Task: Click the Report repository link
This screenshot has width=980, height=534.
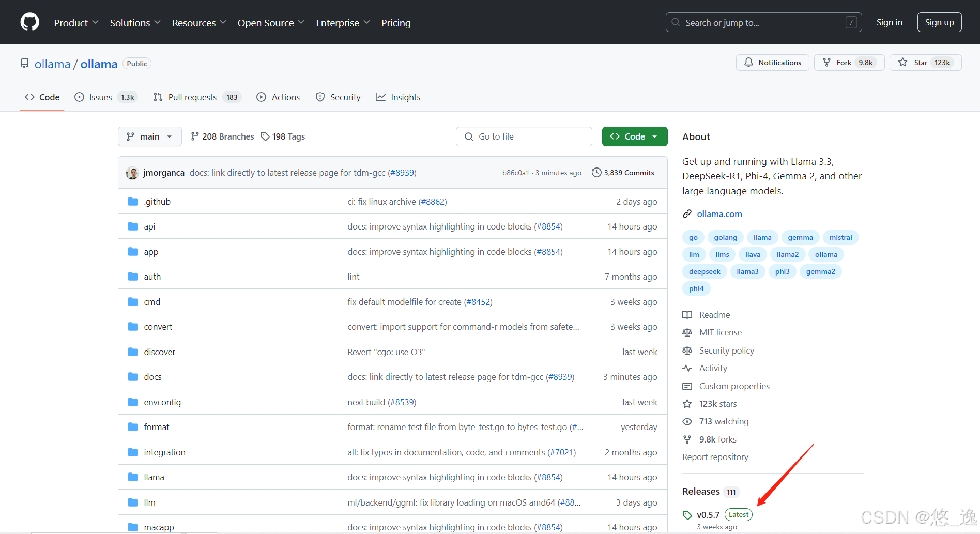Action: click(715, 457)
